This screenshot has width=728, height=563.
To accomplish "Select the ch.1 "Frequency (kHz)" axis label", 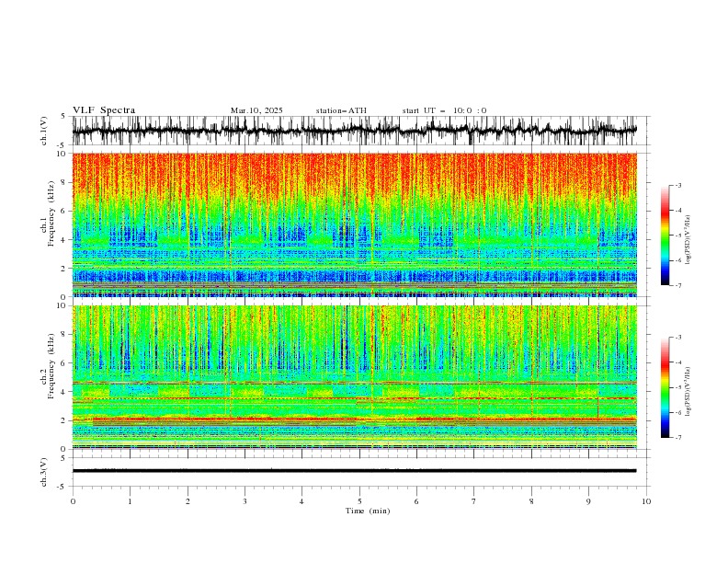I will click(x=51, y=213).
